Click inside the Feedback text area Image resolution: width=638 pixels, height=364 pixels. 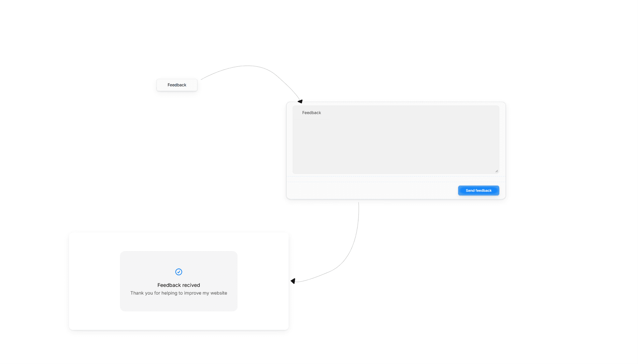(396, 139)
